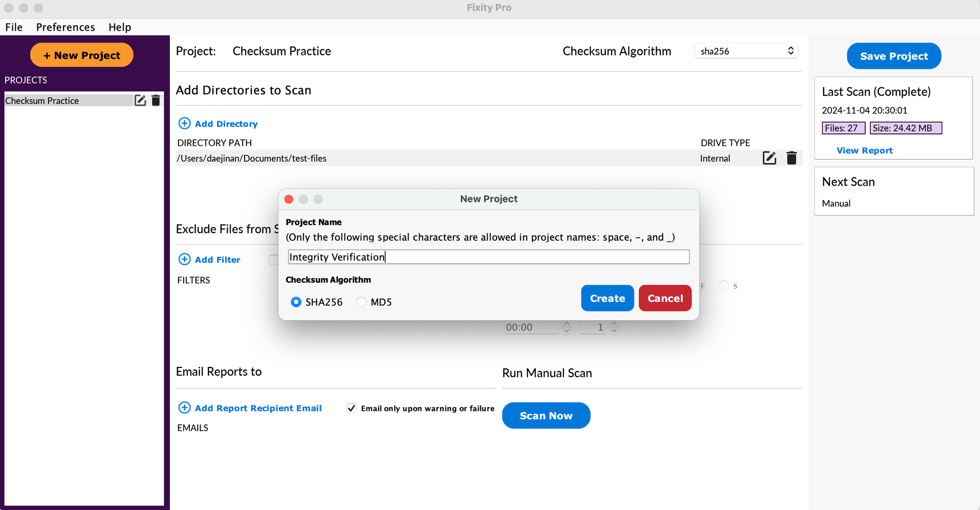Cancel the New Project dialog
The height and width of the screenshot is (510, 980).
click(665, 298)
